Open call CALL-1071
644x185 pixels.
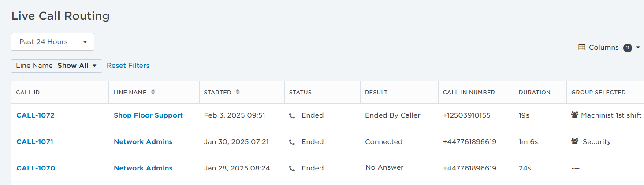click(x=35, y=142)
